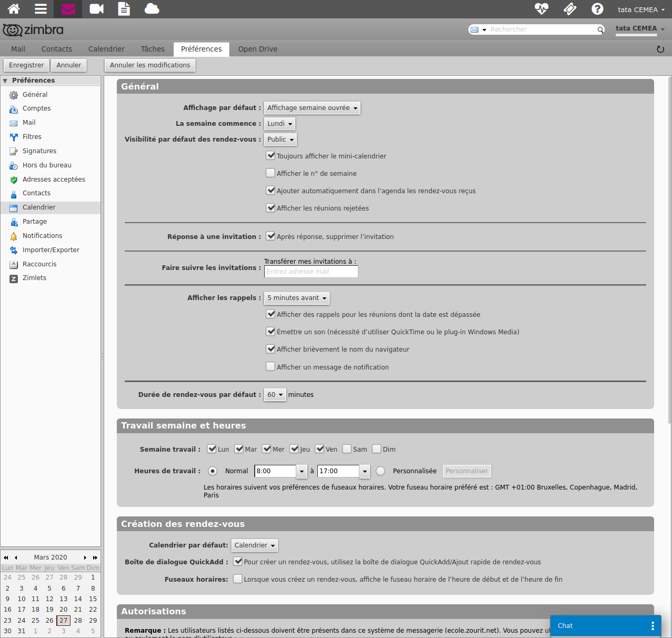Select March 27 in mini-calendar
The image size is (672, 638).
point(64,621)
